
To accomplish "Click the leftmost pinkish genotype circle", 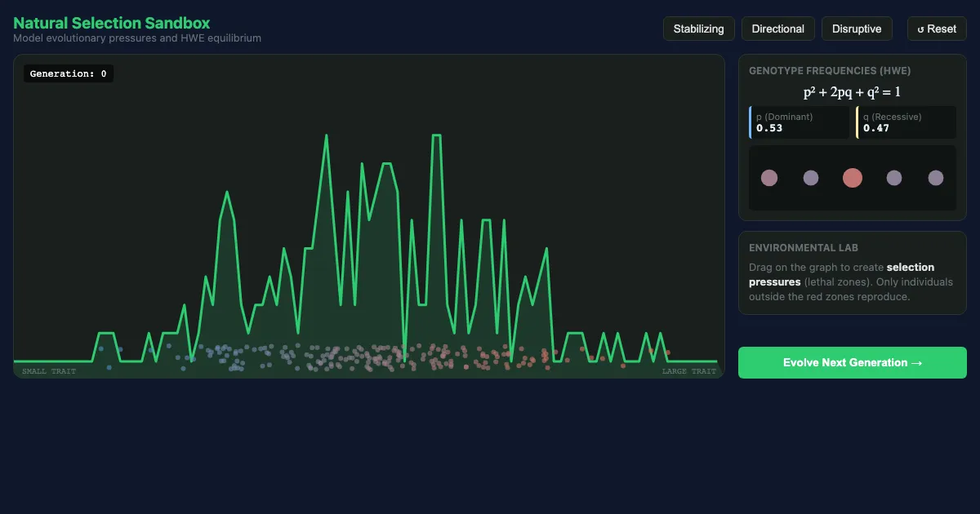I will tap(768, 178).
